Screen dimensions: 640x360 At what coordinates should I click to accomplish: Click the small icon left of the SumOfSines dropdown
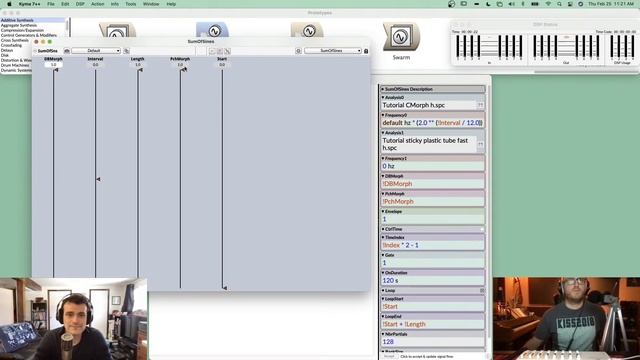tap(298, 51)
